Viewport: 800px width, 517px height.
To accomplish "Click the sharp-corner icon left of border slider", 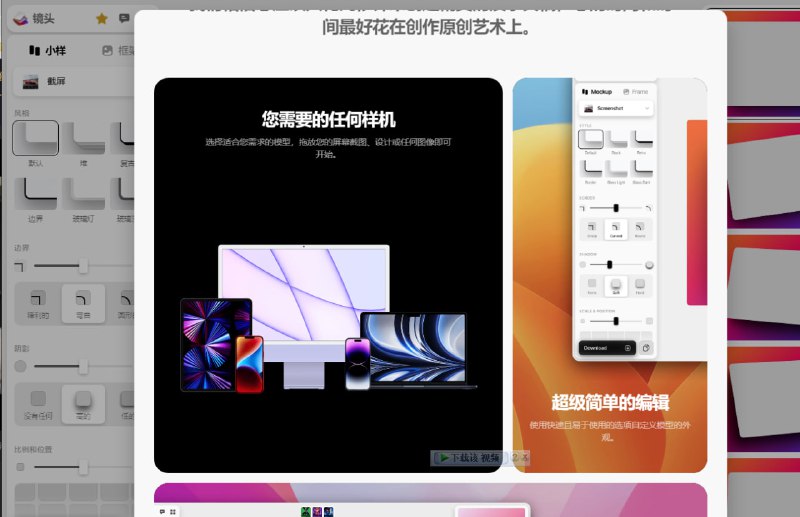I will click(x=19, y=266).
